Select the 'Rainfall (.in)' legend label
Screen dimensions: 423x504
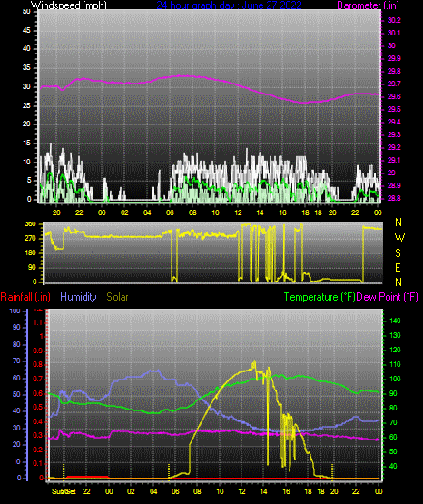(x=25, y=297)
